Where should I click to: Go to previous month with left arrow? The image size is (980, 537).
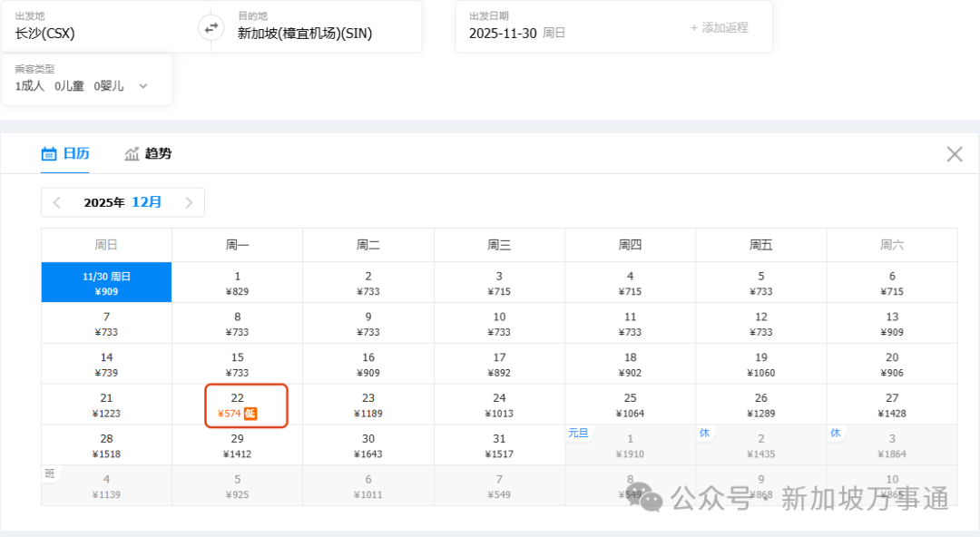click(57, 201)
